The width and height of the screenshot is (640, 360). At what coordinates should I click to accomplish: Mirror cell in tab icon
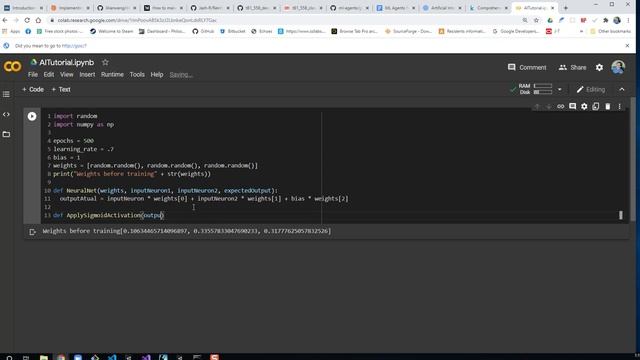click(x=596, y=107)
